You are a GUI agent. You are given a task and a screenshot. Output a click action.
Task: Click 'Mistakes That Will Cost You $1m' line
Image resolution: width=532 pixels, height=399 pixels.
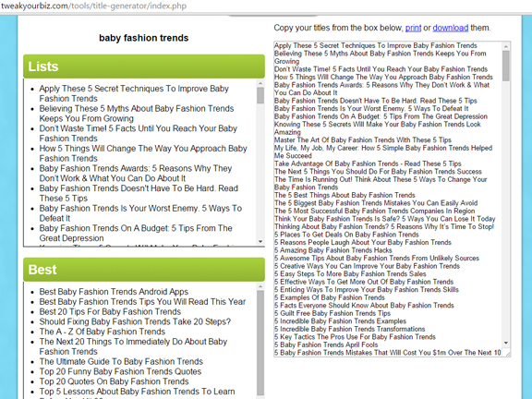pos(388,353)
